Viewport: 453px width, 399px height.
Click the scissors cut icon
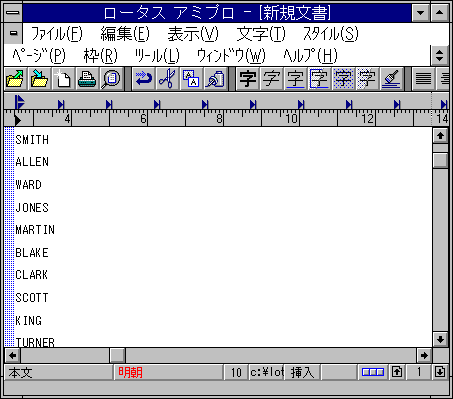point(168,79)
